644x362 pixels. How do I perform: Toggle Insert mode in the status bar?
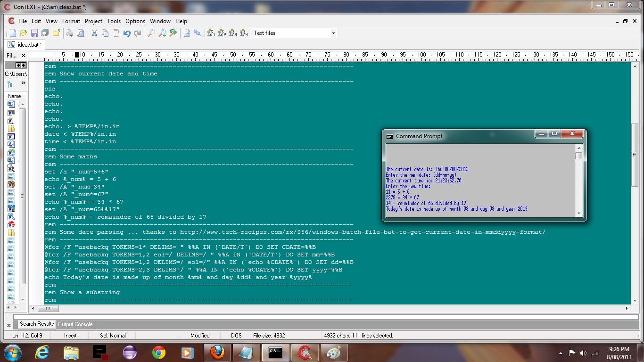(70, 336)
